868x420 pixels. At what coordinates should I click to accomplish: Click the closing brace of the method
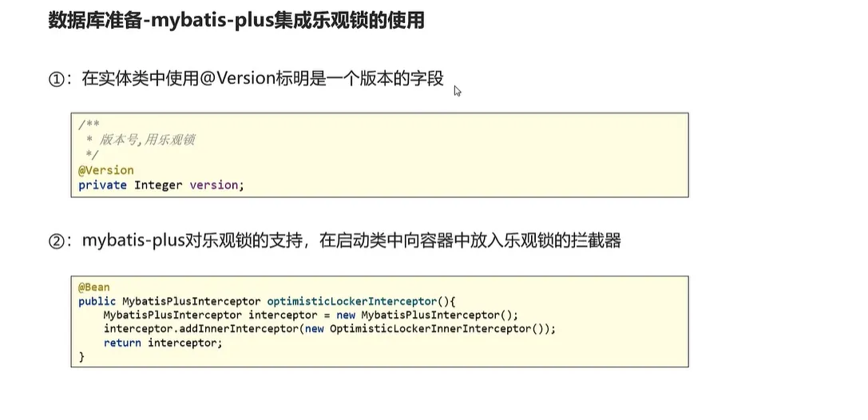81,357
